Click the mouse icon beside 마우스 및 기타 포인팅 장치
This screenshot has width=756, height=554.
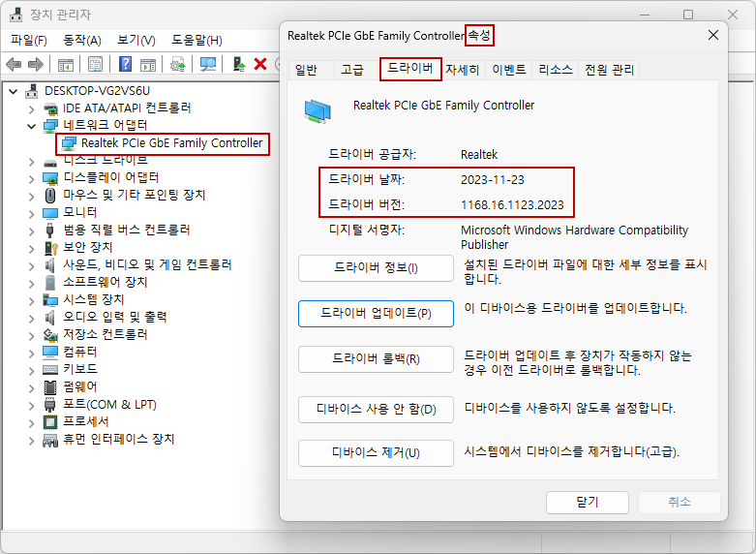point(50,196)
